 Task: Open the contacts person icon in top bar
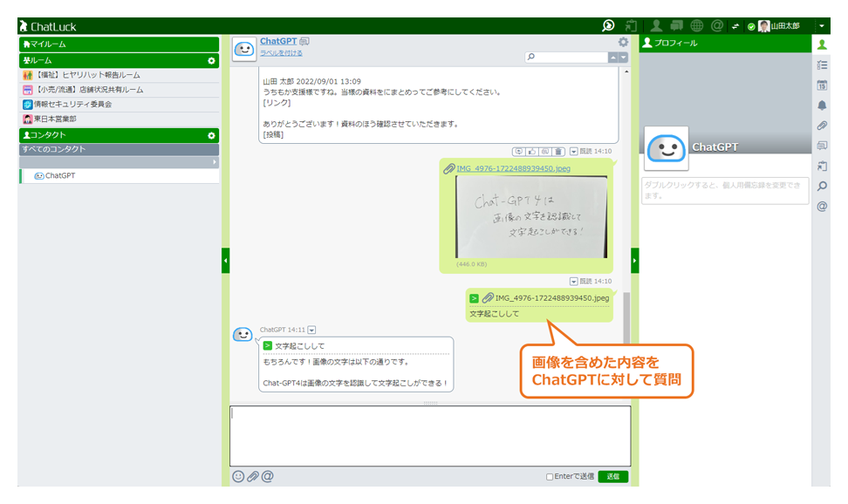(x=656, y=25)
